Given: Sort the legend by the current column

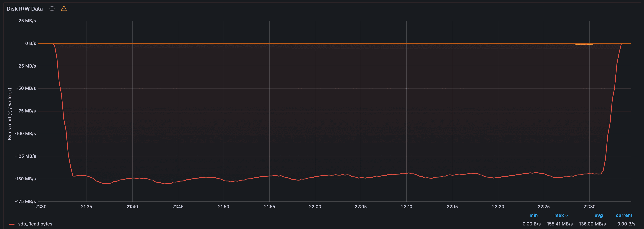Looking at the screenshot, I should [x=624, y=215].
